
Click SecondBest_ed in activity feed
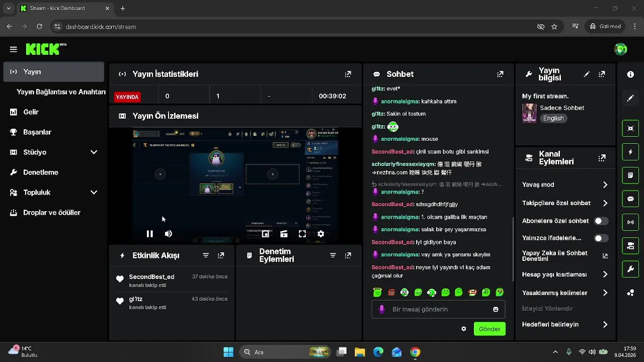(x=151, y=277)
